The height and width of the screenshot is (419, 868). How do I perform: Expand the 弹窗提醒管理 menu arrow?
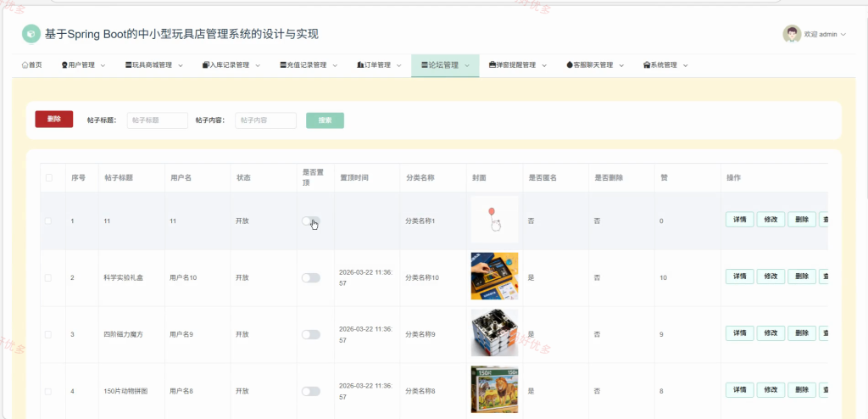(544, 65)
